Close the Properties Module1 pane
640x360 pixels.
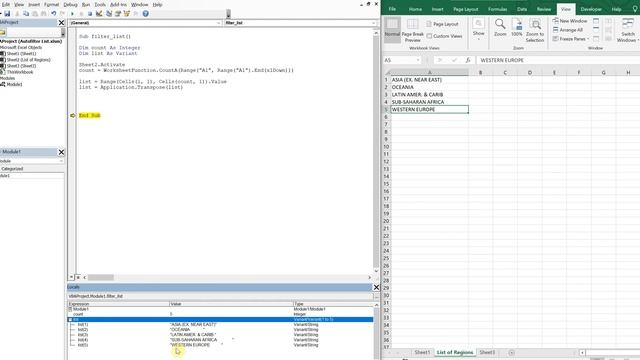pyautogui.click(x=61, y=152)
